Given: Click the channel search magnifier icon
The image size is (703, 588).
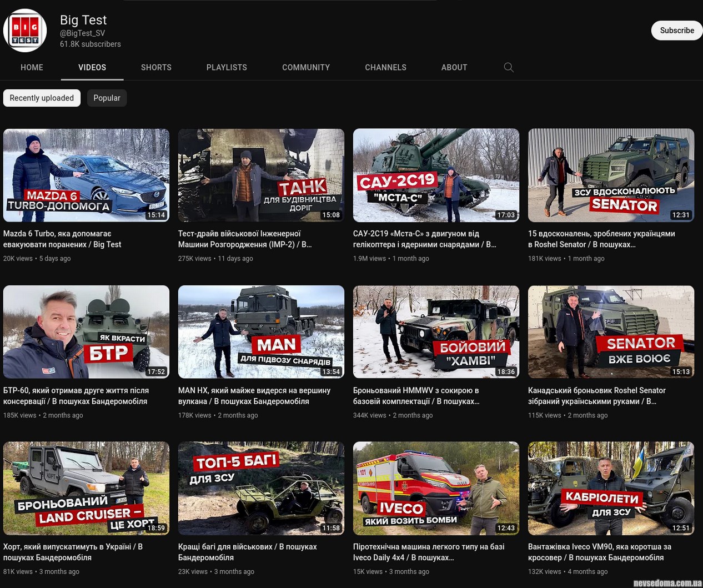Looking at the screenshot, I should tap(508, 67).
